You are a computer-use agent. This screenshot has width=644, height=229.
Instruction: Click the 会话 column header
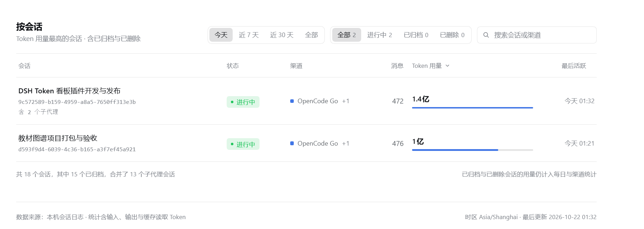click(24, 66)
